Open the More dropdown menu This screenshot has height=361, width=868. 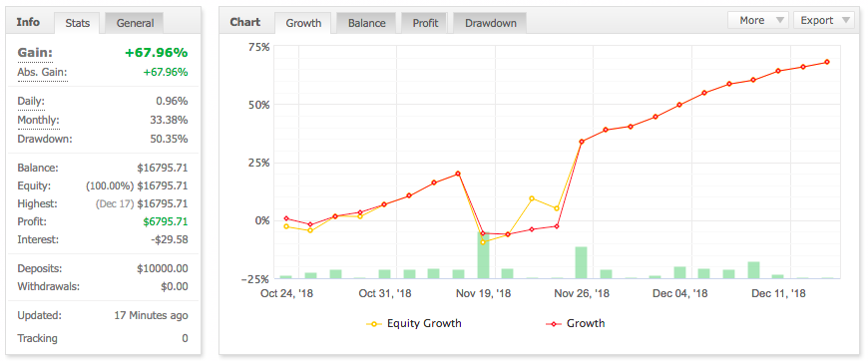(758, 21)
